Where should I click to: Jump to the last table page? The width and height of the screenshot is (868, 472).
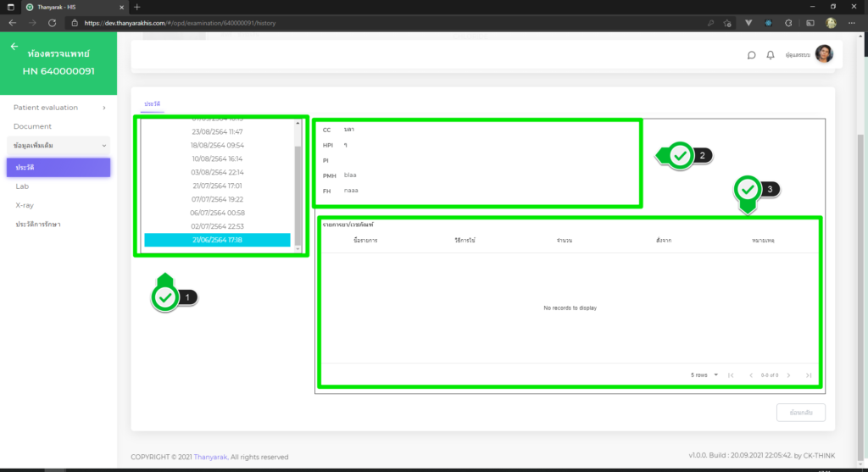[x=809, y=375]
